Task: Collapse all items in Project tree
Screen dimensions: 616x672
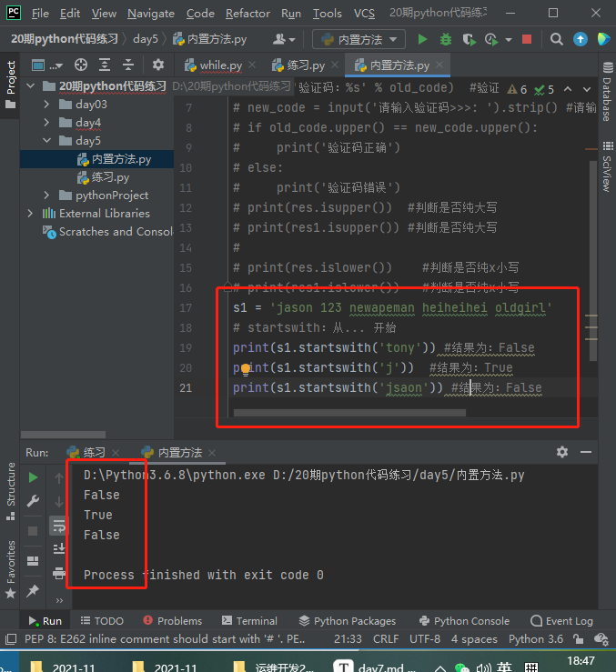Action: (x=127, y=65)
